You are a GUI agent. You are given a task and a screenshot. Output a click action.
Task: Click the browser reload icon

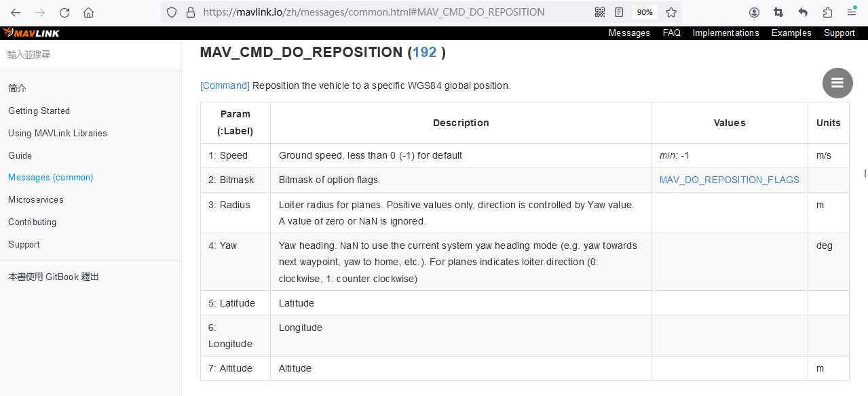[64, 12]
